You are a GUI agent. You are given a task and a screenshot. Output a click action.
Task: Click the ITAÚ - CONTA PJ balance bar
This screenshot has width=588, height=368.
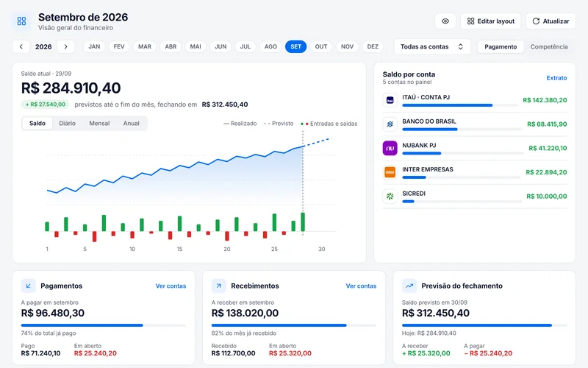460,105
